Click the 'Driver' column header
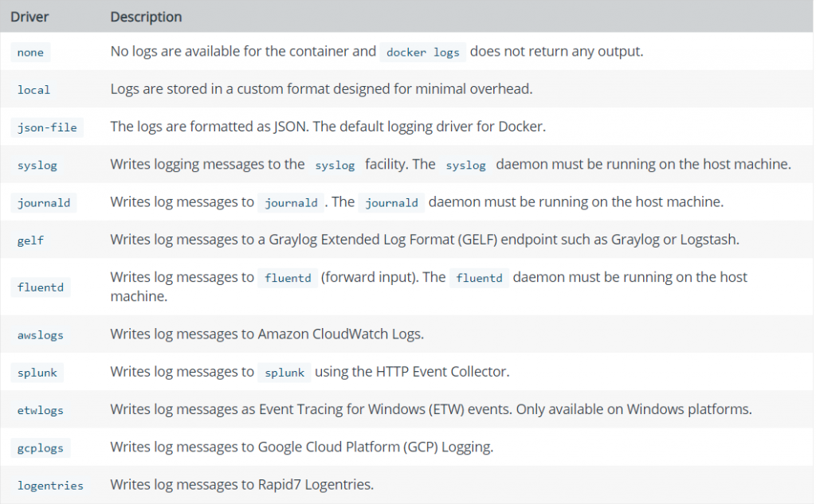816x504 pixels. pyautogui.click(x=30, y=17)
